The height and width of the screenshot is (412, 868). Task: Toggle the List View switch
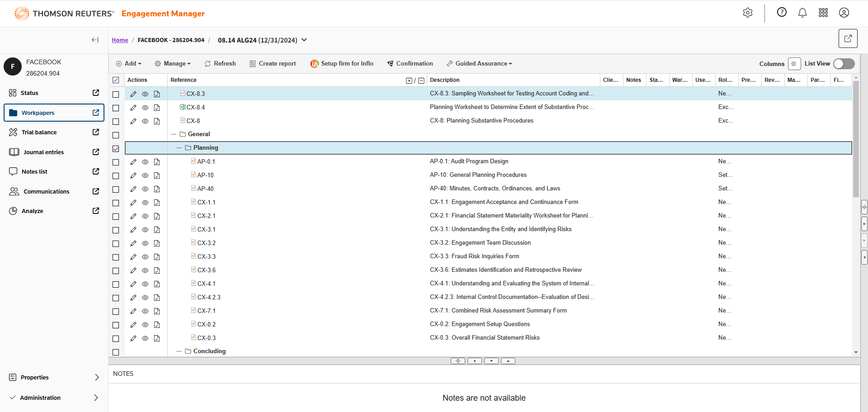(x=844, y=64)
